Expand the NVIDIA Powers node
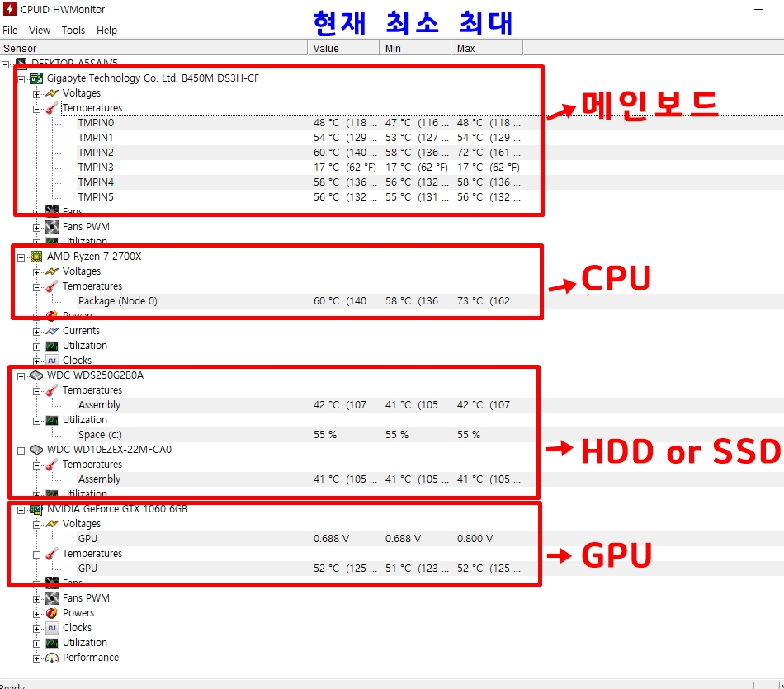The height and width of the screenshot is (689, 784). click(36, 615)
